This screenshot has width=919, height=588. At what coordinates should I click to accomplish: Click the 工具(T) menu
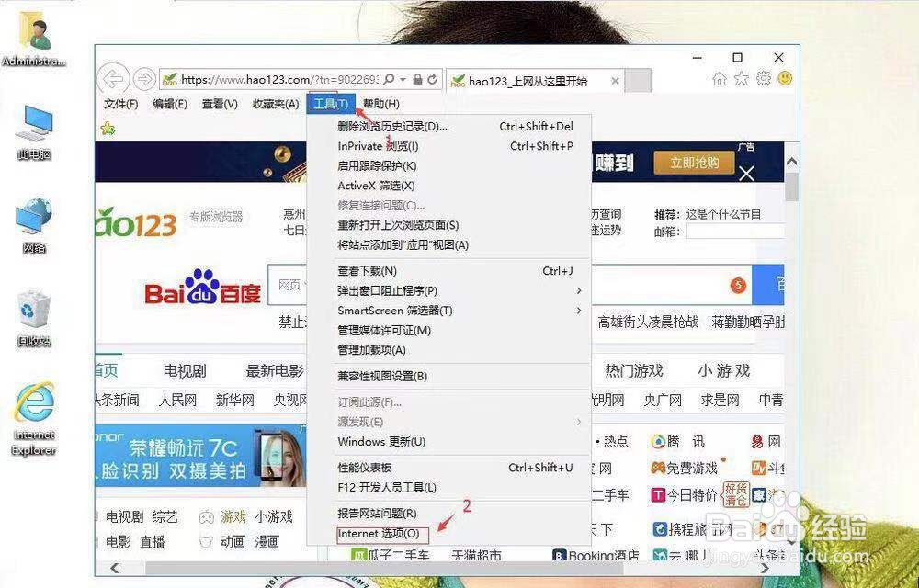331,104
